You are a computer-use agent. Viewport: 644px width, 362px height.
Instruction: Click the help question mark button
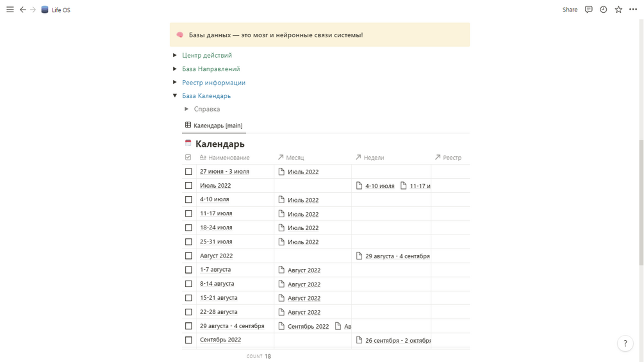pos(625,343)
